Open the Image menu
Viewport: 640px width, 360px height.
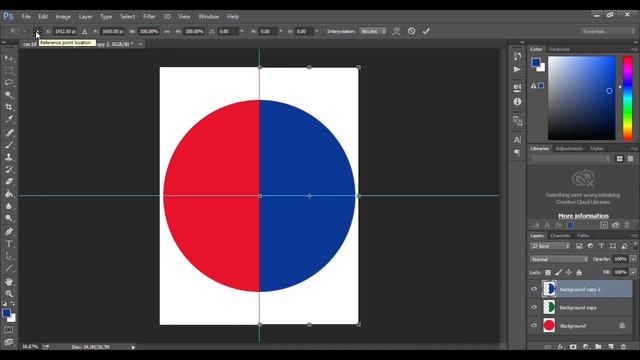tap(63, 17)
